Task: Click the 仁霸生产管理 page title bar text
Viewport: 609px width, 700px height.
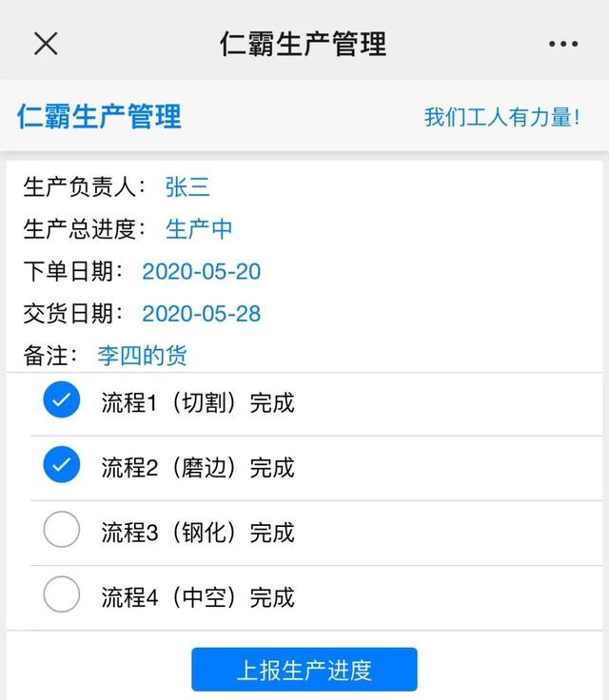Action: [304, 44]
